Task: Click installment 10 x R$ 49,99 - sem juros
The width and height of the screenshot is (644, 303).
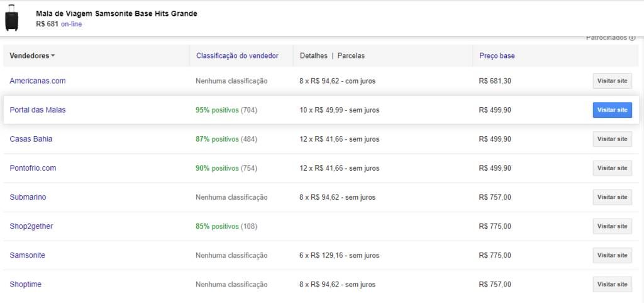Action: (x=339, y=110)
